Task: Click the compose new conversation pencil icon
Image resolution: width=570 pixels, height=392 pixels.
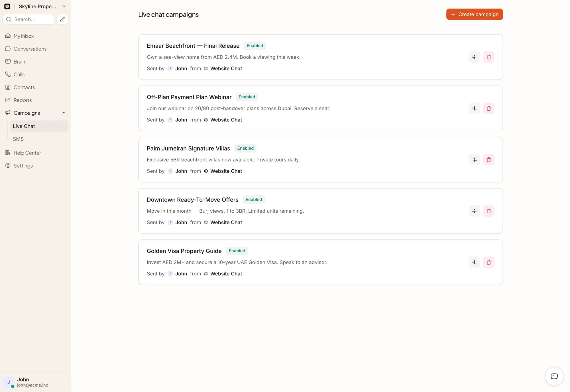Action: click(62, 19)
